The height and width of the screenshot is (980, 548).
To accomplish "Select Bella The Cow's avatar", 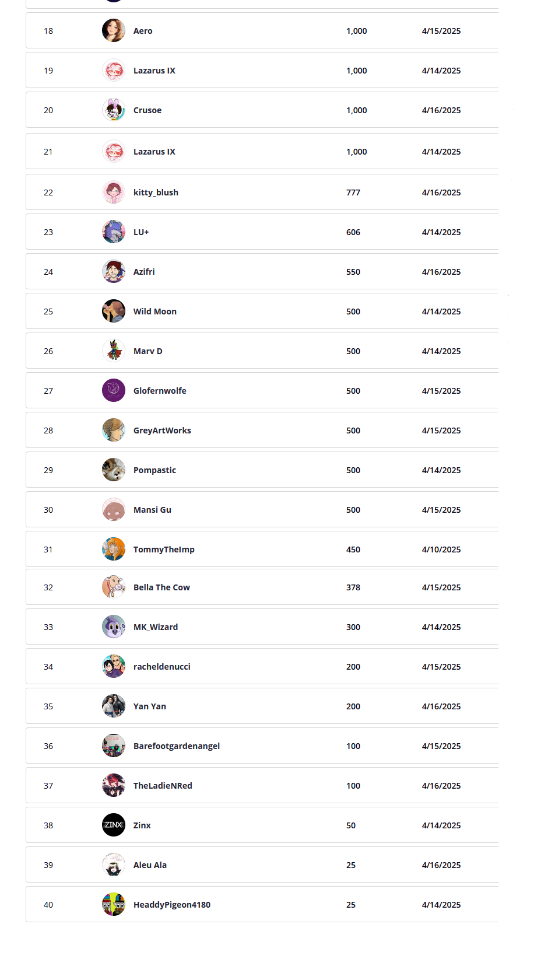I will [x=114, y=587].
